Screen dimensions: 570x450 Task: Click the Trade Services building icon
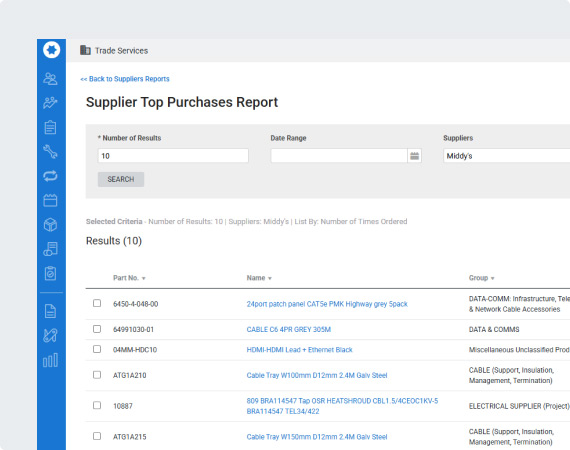(85, 50)
